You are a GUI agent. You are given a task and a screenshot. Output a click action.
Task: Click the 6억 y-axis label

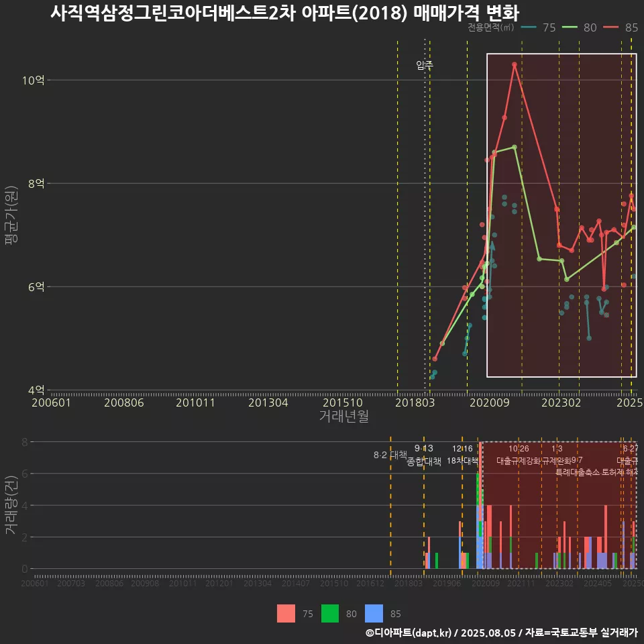click(x=36, y=286)
